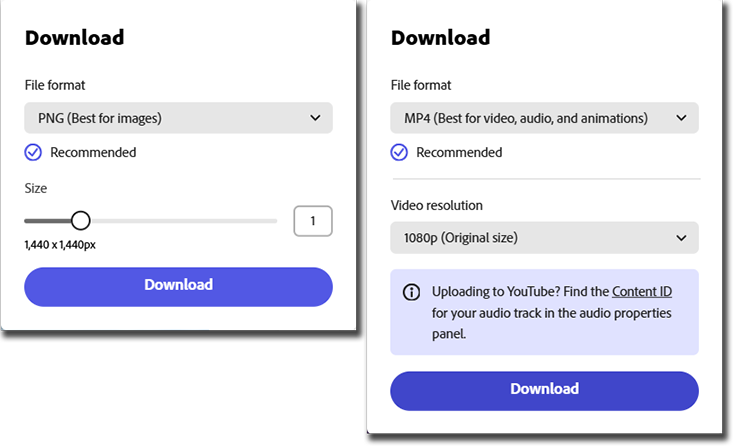Click the Video resolution label

[x=437, y=205]
